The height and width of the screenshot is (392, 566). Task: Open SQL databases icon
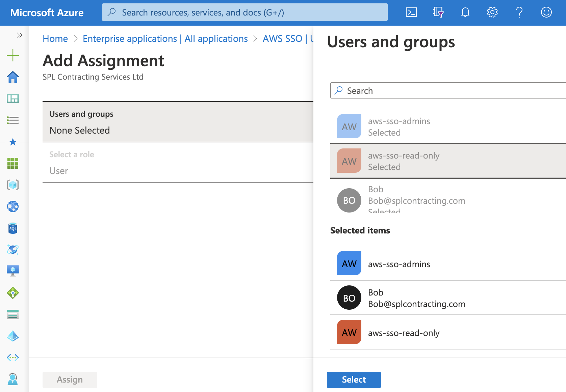(x=13, y=228)
